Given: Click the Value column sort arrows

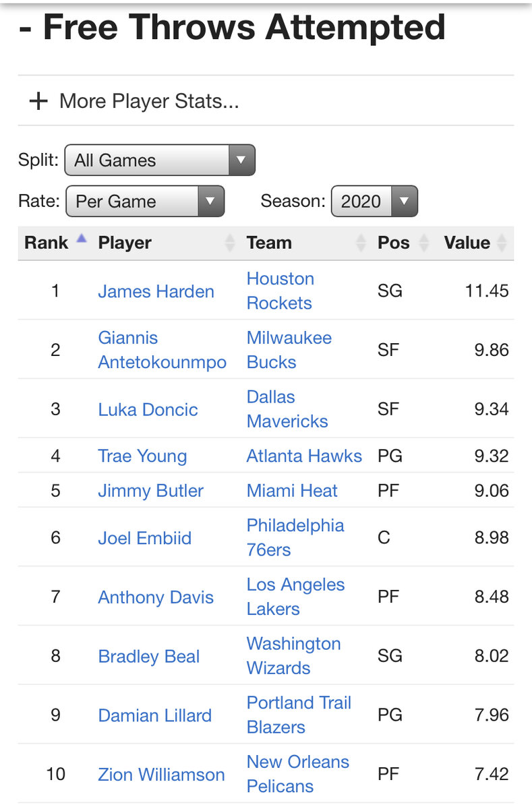Looking at the screenshot, I should (502, 243).
